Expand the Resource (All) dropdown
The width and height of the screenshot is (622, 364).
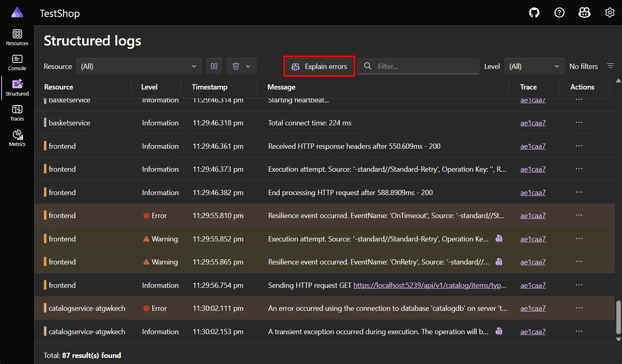pos(139,66)
